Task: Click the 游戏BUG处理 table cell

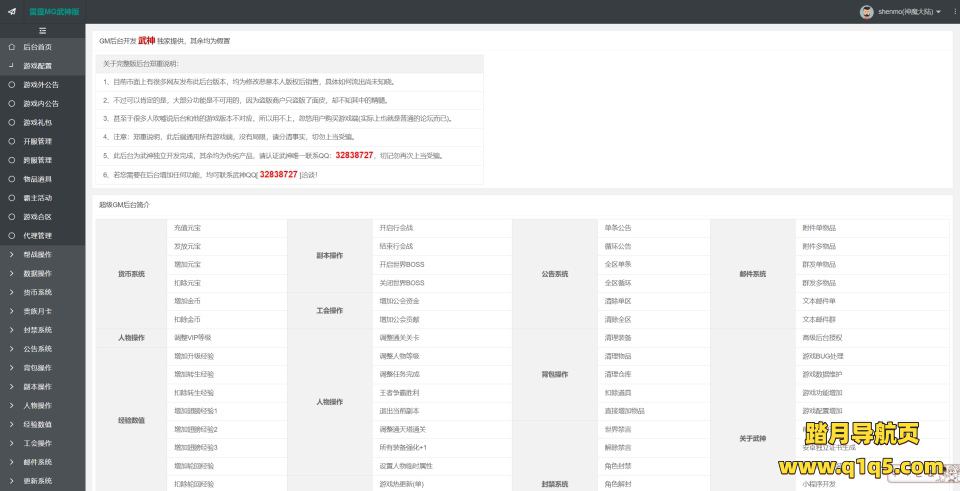Action: pyautogui.click(x=872, y=356)
